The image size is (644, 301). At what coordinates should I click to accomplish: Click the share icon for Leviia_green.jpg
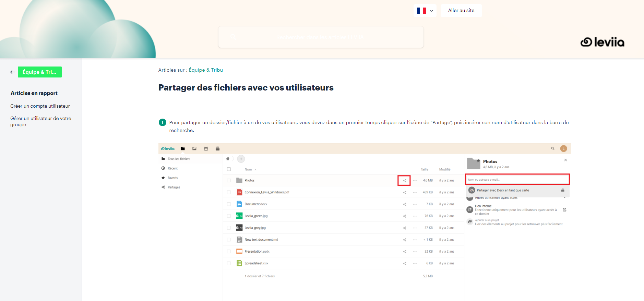[405, 216]
